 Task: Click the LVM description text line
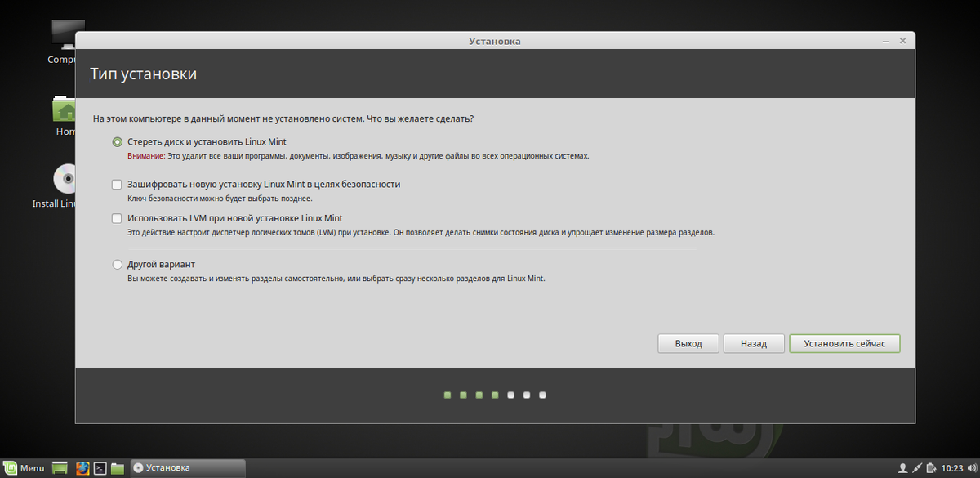click(x=421, y=233)
